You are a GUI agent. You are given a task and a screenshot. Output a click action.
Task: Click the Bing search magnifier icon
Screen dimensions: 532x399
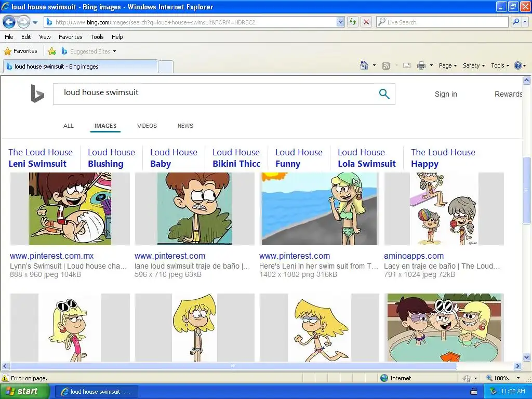click(x=384, y=94)
